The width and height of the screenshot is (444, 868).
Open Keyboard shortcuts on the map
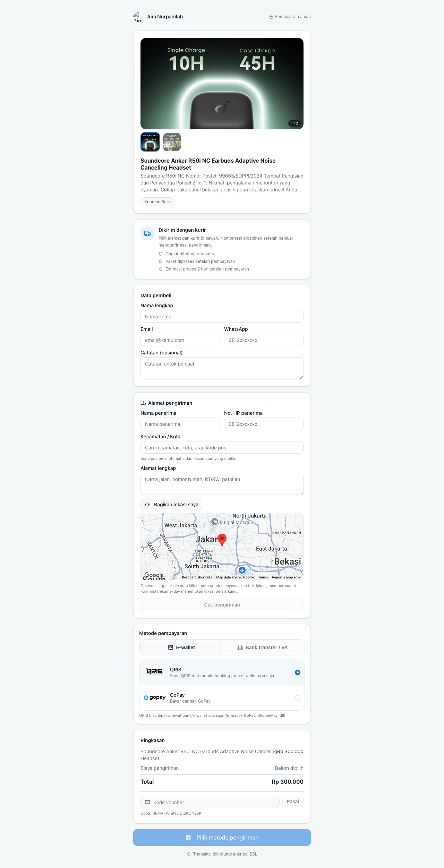[x=197, y=577]
